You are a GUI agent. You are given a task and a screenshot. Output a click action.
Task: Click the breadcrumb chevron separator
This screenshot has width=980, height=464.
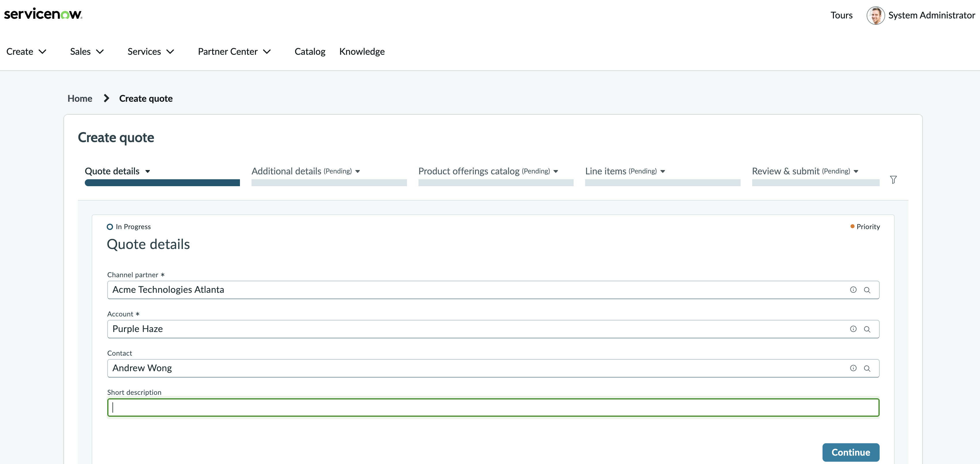coord(106,99)
